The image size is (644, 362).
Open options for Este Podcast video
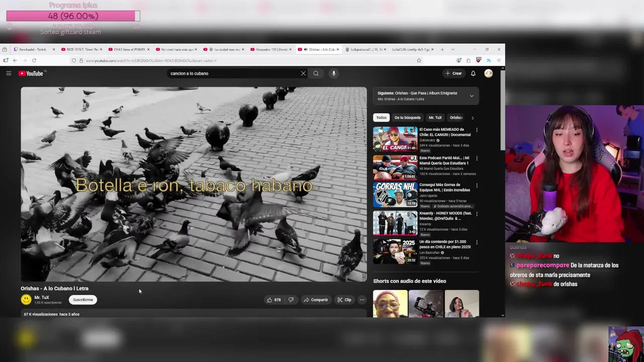477,158
